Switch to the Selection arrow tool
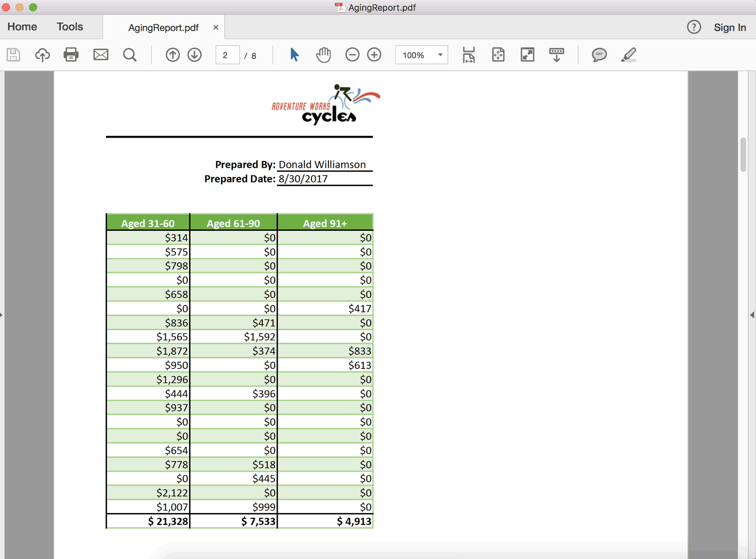Screen dimensions: 756x559 294,55
